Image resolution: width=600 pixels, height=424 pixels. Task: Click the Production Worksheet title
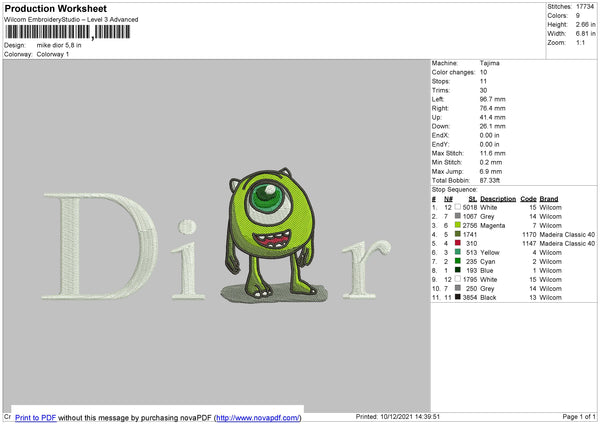tap(56, 8)
